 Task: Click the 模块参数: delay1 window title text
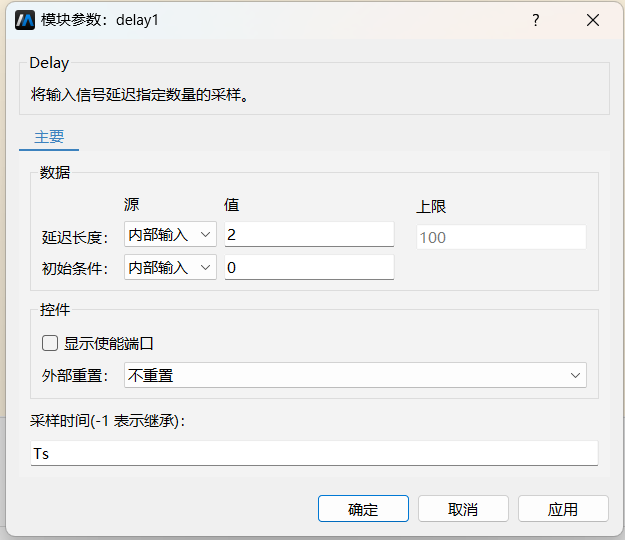tap(100, 20)
